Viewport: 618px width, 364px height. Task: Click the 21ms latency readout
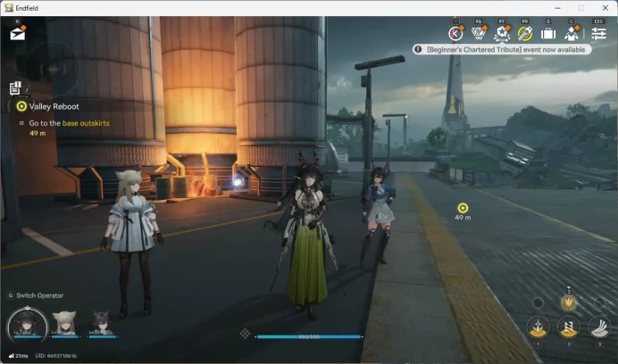tap(21, 356)
